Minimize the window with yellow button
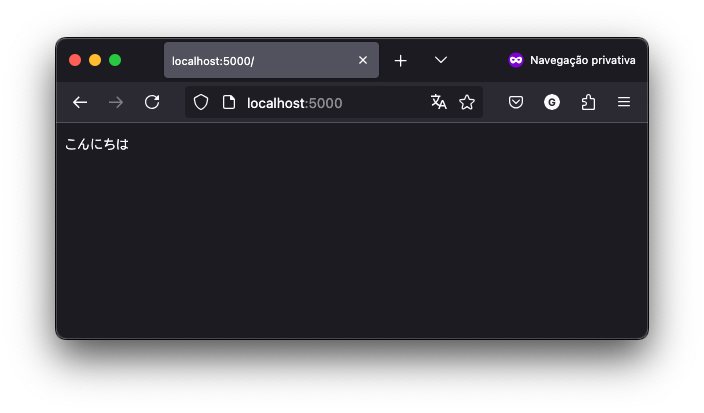The width and height of the screenshot is (704, 413). point(95,60)
